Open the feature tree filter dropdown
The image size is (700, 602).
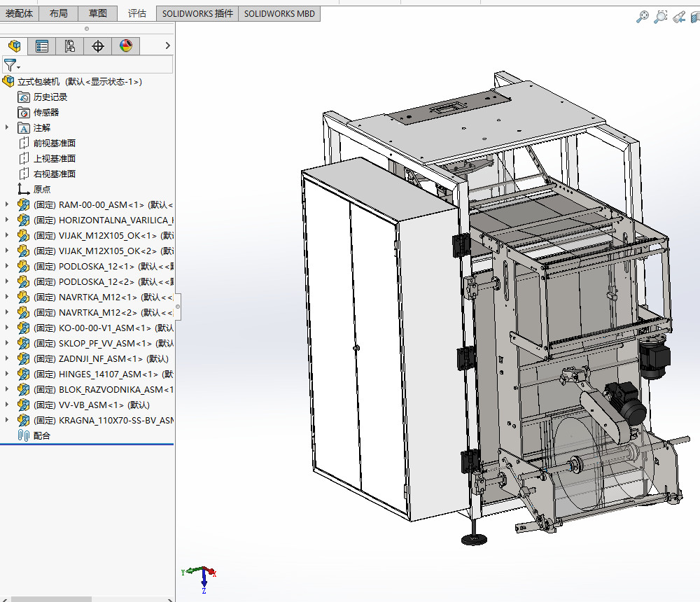pyautogui.click(x=12, y=65)
